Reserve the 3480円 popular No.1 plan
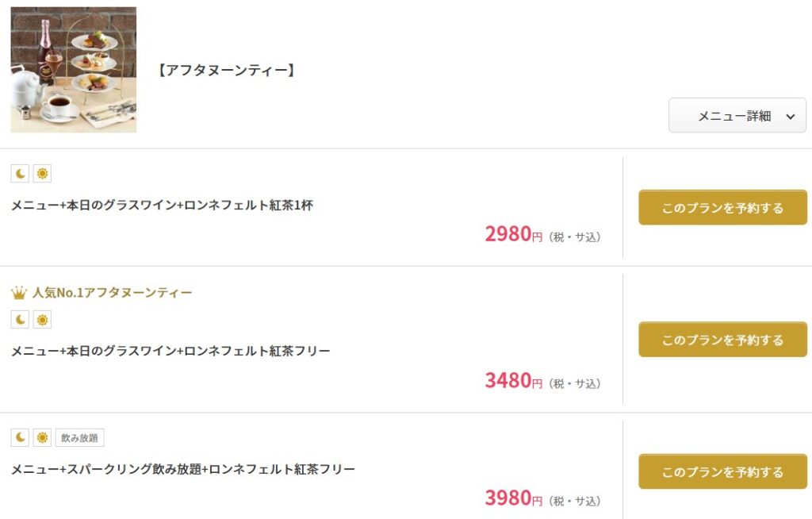 722,340
